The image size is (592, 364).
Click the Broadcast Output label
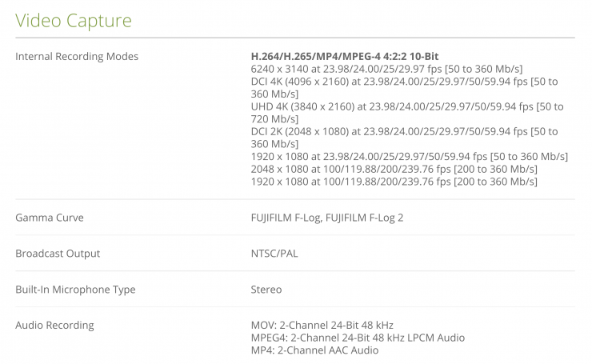(x=58, y=254)
